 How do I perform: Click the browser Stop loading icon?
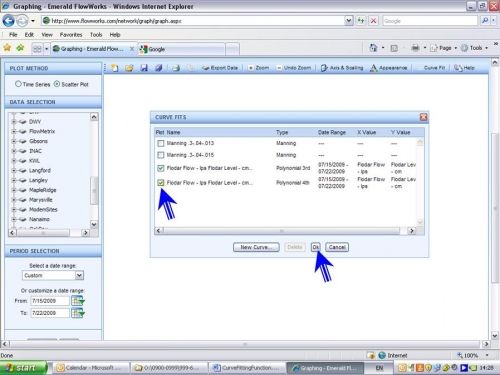[374, 21]
